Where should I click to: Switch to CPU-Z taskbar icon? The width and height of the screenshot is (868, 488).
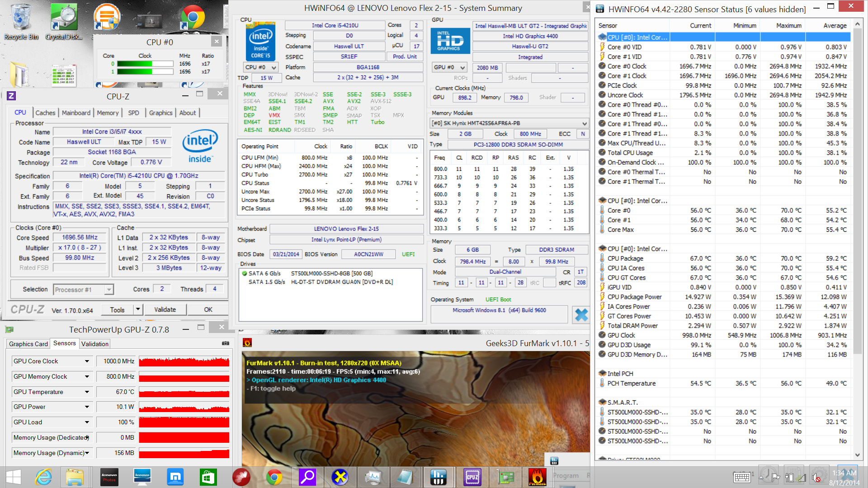coord(472,477)
